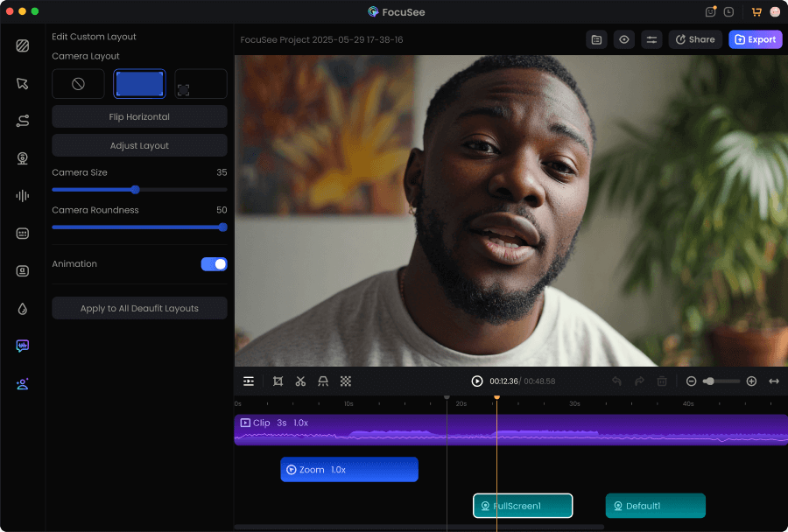Select the scissors split tool
This screenshot has width=788, height=532.
[300, 381]
